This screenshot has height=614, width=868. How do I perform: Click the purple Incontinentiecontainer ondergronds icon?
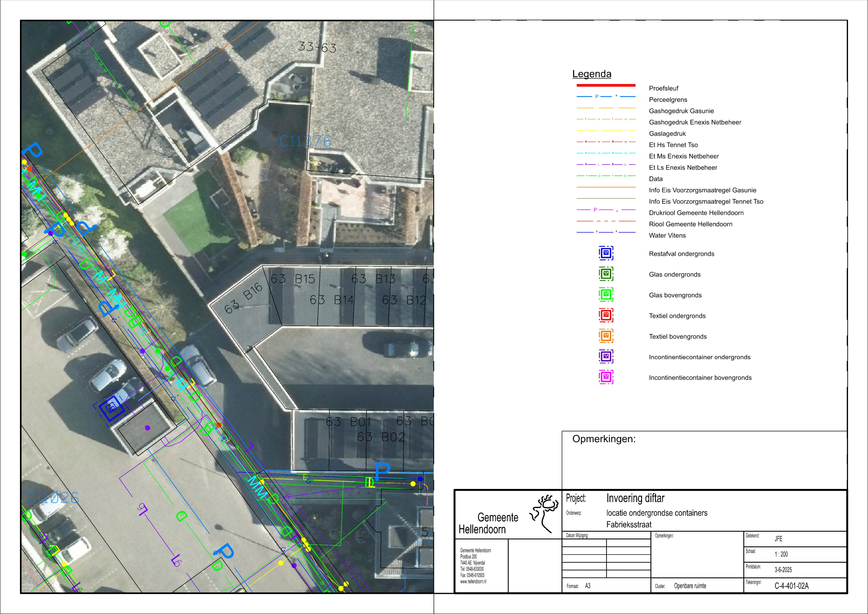[606, 356]
